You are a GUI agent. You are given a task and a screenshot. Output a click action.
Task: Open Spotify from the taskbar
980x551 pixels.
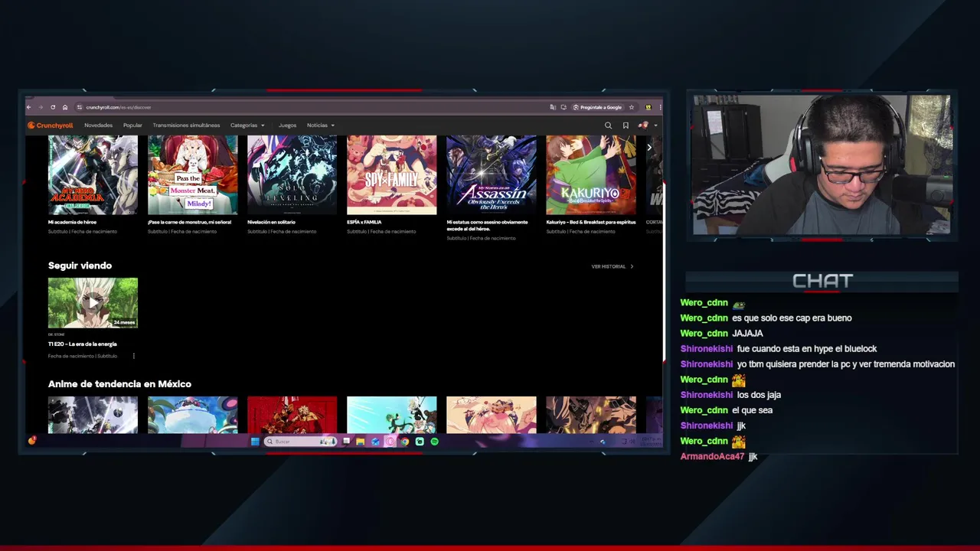434,442
